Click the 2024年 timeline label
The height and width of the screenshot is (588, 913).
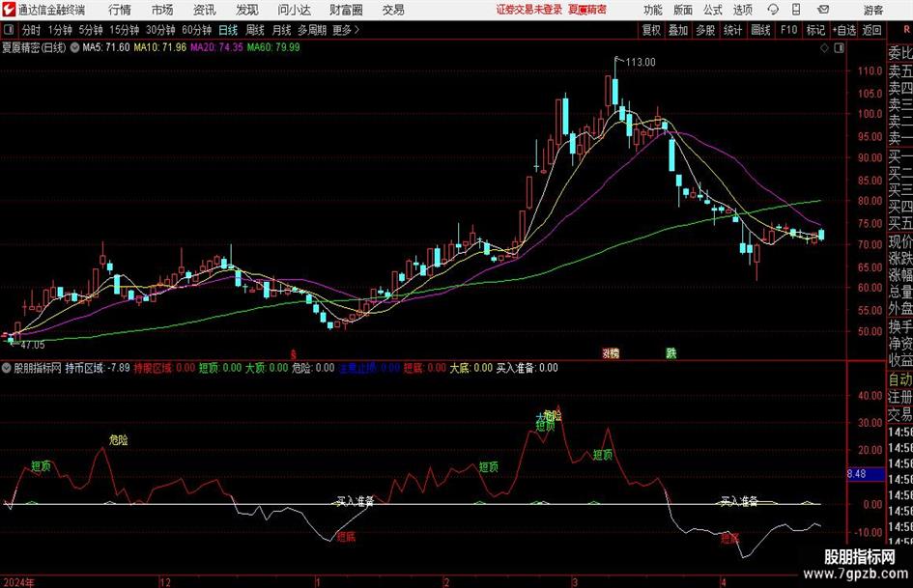(18, 582)
